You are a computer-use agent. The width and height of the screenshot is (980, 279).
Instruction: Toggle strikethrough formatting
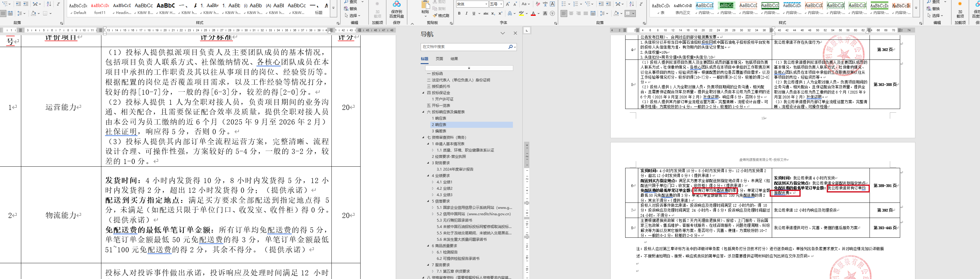486,13
